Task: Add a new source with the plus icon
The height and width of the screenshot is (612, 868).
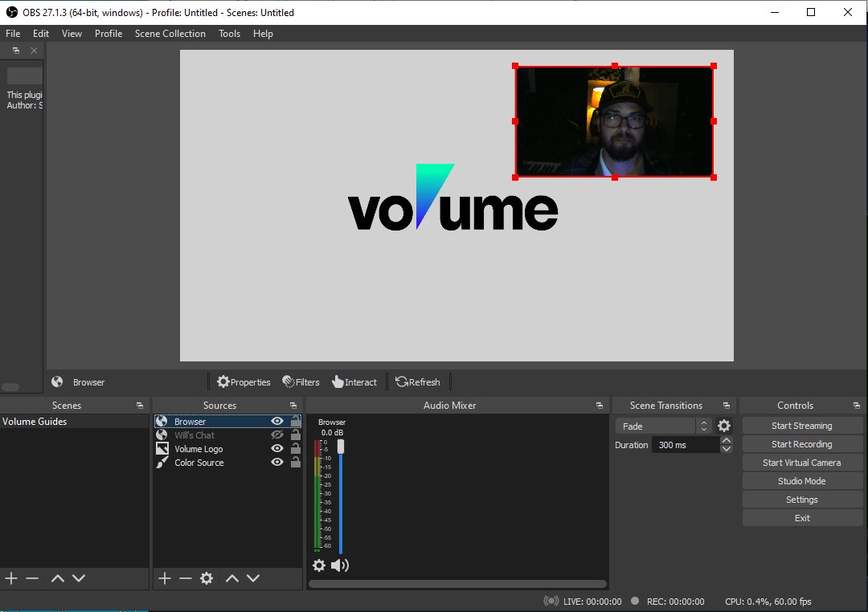Action: pos(165,578)
